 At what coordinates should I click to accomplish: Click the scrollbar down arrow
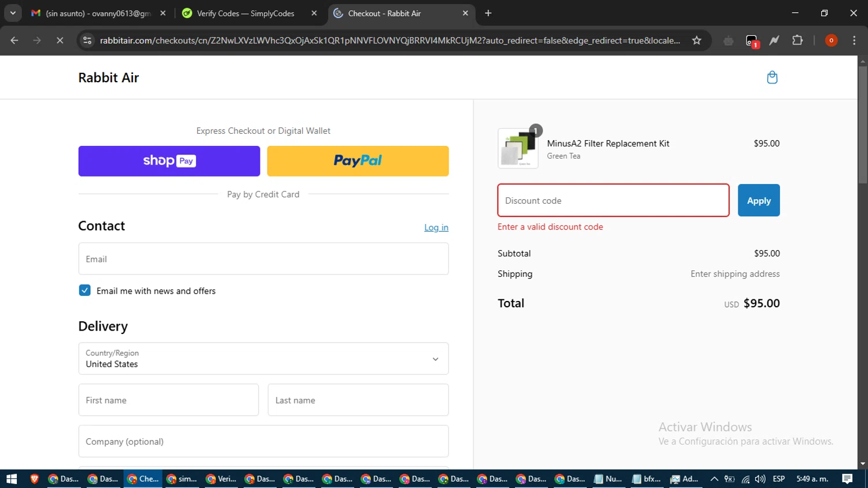pos(863,464)
